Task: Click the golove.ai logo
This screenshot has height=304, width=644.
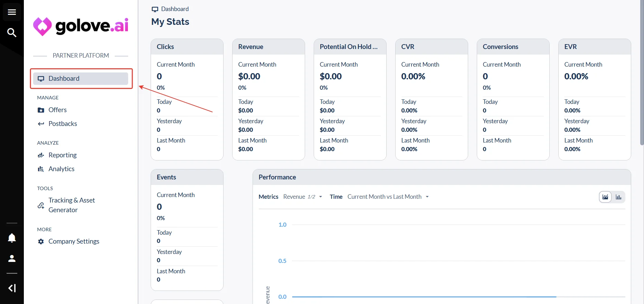Action: [81, 26]
